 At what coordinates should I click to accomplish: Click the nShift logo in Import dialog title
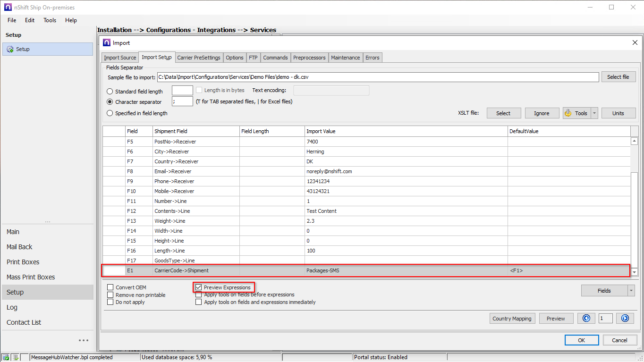point(107,43)
